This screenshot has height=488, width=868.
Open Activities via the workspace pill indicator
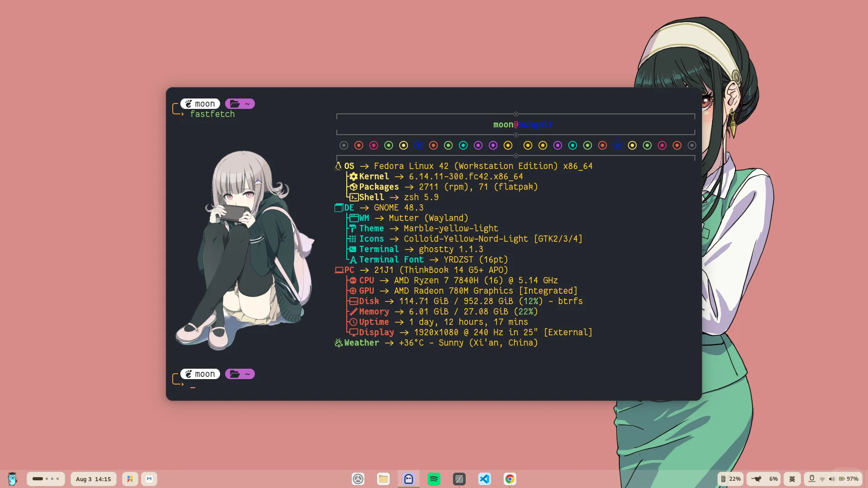pyautogui.click(x=46, y=479)
